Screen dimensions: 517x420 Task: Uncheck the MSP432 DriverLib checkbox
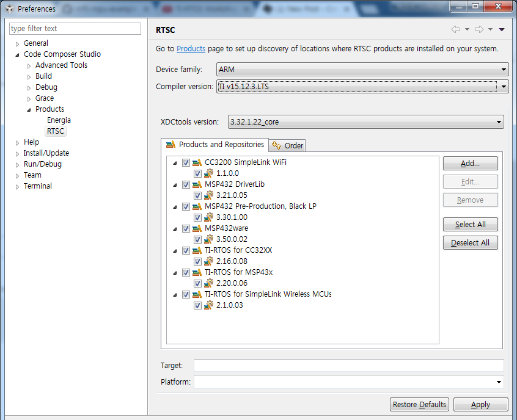coord(186,184)
